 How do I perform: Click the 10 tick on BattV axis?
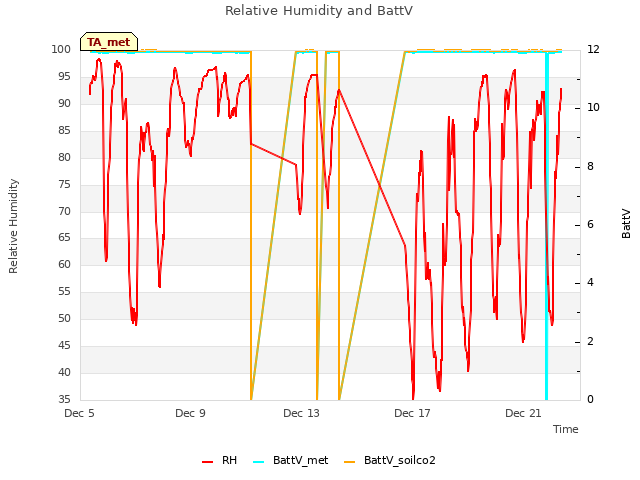[593, 108]
